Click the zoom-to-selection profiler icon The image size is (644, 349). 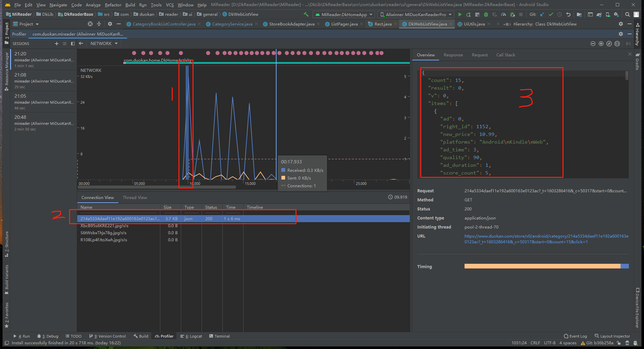[617, 44]
